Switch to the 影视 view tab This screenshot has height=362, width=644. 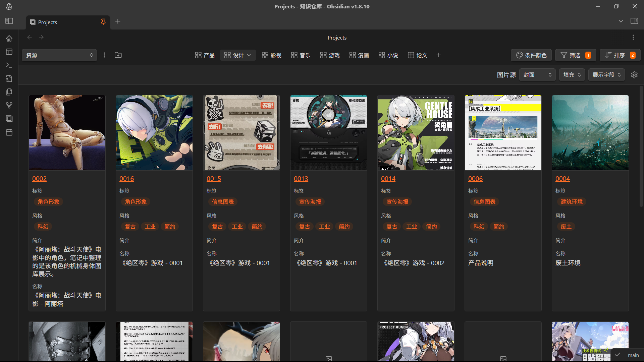(x=271, y=55)
